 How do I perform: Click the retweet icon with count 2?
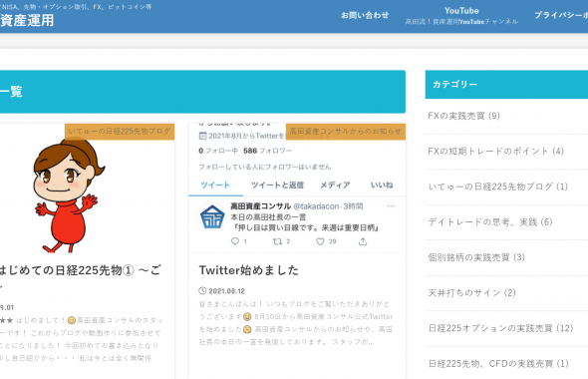tap(277, 241)
